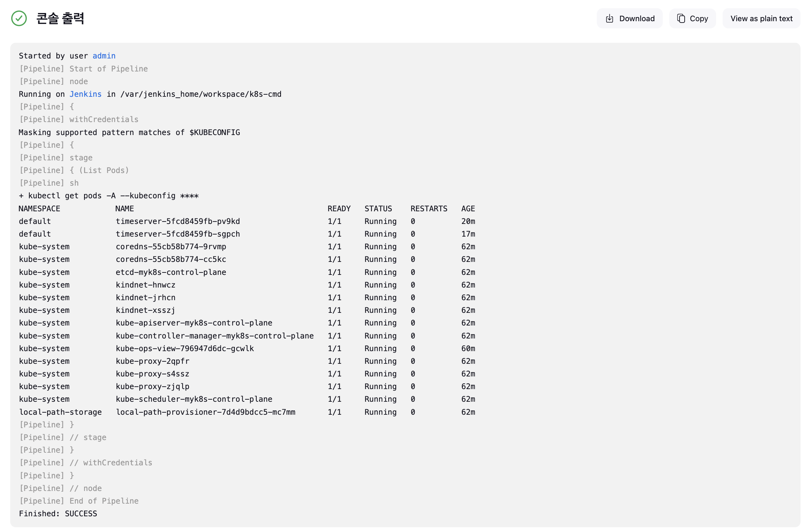
Task: Click the 콘솔 출력 page heading
Action: point(60,18)
